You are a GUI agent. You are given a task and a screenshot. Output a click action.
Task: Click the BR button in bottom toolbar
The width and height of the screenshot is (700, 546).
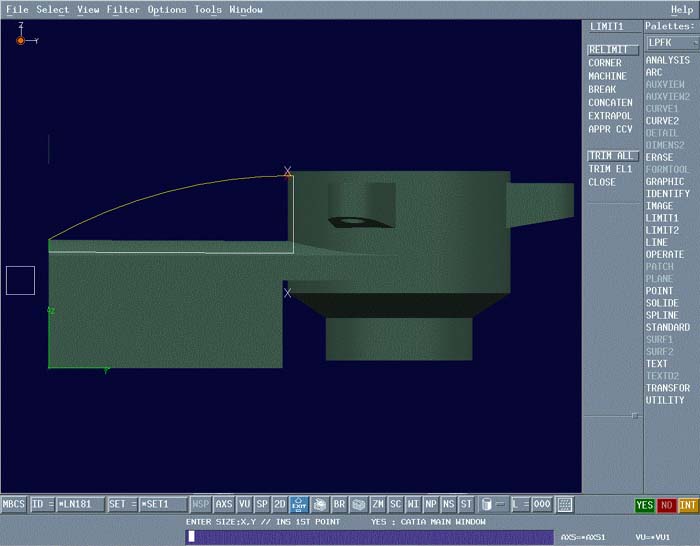(x=339, y=505)
